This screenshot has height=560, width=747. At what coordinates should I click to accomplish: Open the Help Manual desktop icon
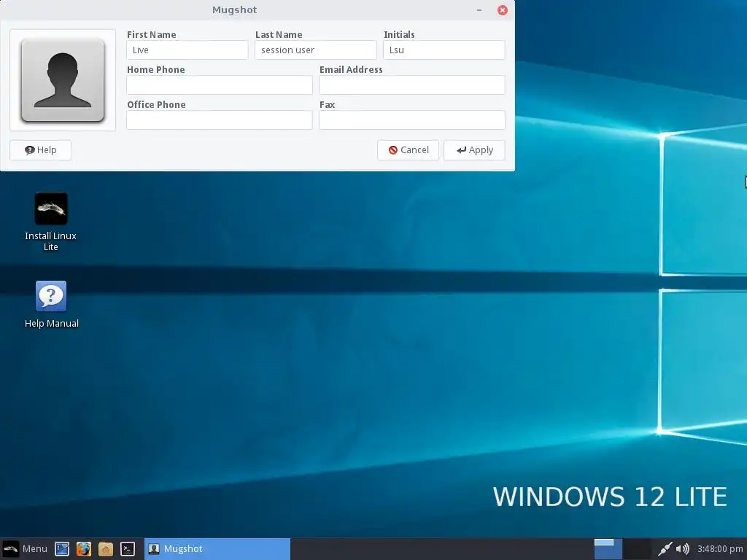pos(51,305)
